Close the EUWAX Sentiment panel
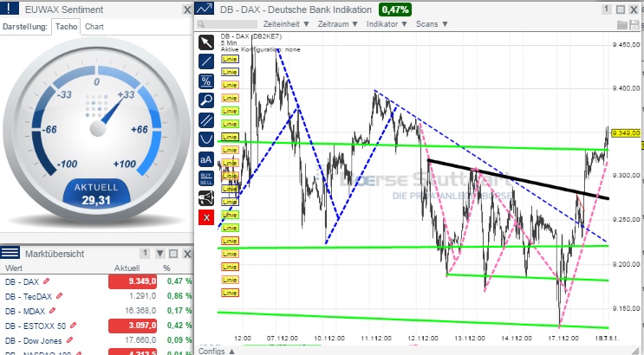 click(187, 10)
